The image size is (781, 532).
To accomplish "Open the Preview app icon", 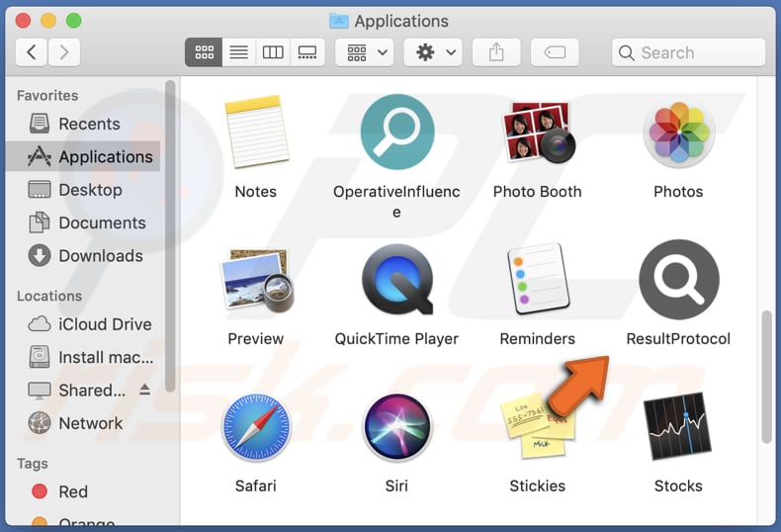I will 256,280.
